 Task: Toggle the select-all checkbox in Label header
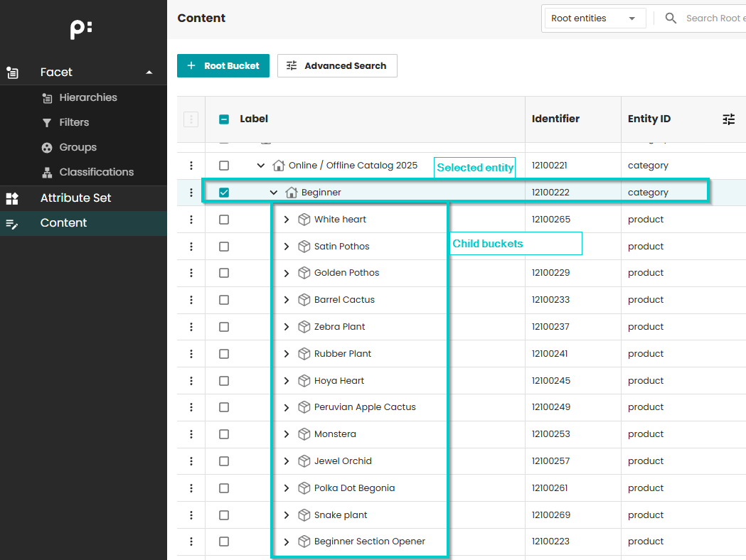pyautogui.click(x=224, y=119)
